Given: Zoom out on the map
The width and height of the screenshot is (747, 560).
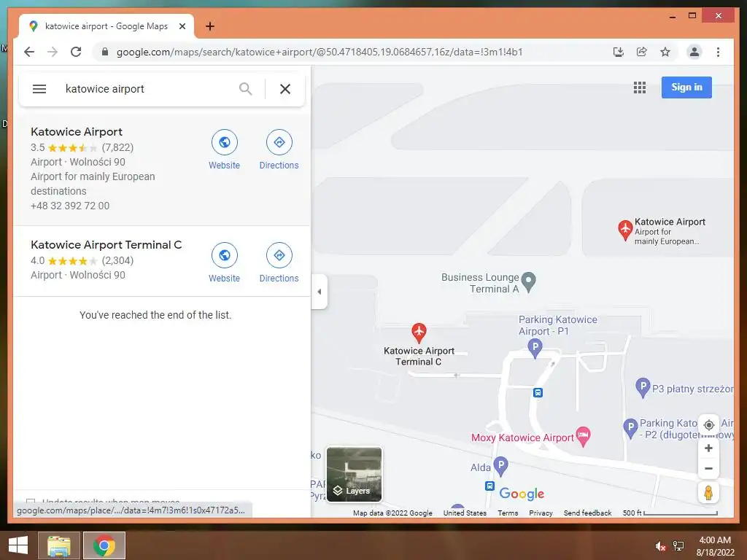Looking at the screenshot, I should 708,469.
